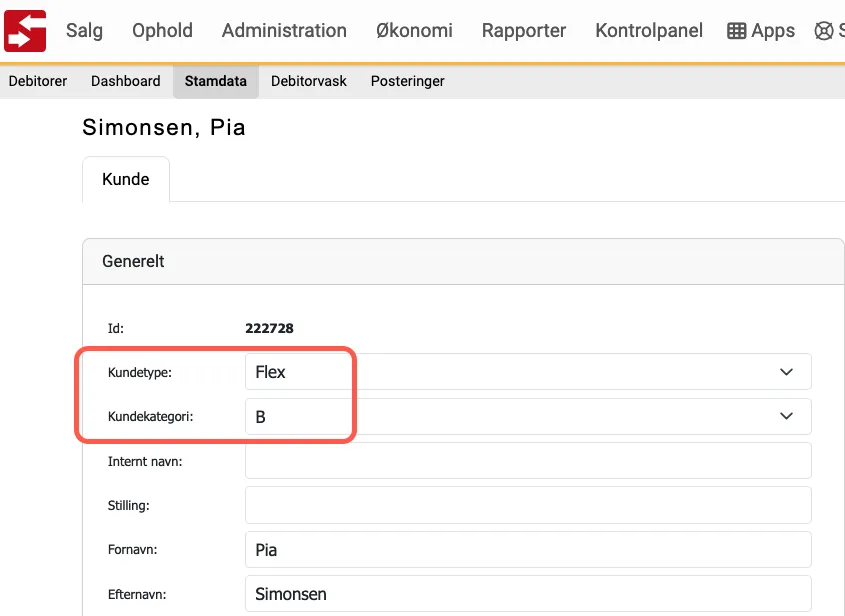Viewport: 845px width, 616px height.
Task: Click the Fornavn field containing Pia
Action: pyautogui.click(x=528, y=549)
